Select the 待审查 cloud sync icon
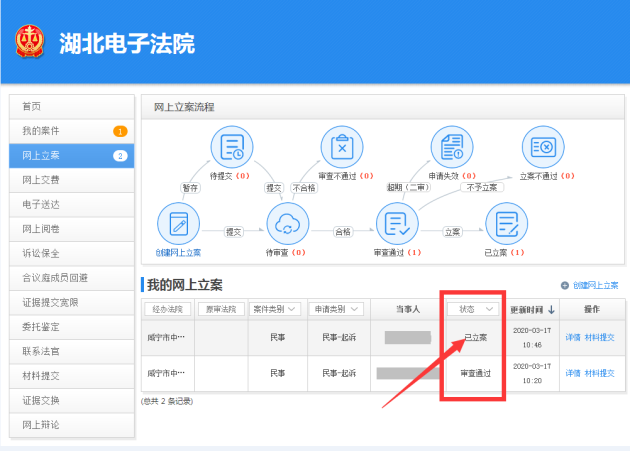This screenshot has height=451, width=630. (x=288, y=224)
